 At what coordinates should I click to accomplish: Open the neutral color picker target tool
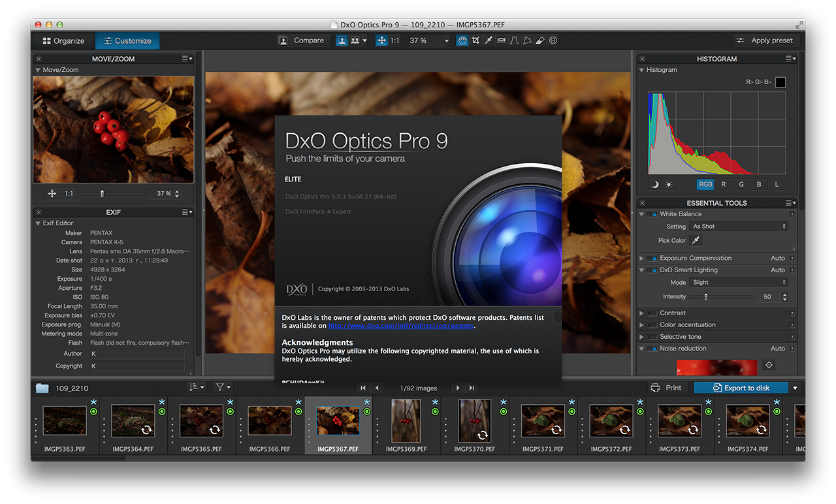[553, 40]
